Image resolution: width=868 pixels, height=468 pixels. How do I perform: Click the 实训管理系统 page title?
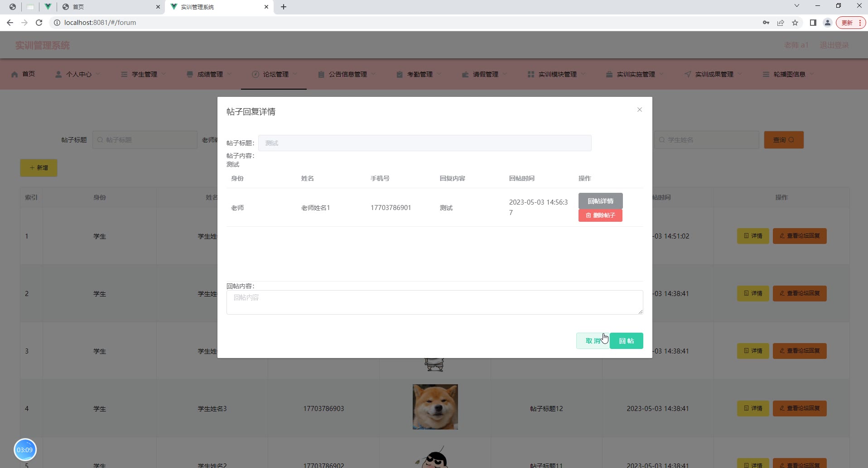[x=43, y=45]
